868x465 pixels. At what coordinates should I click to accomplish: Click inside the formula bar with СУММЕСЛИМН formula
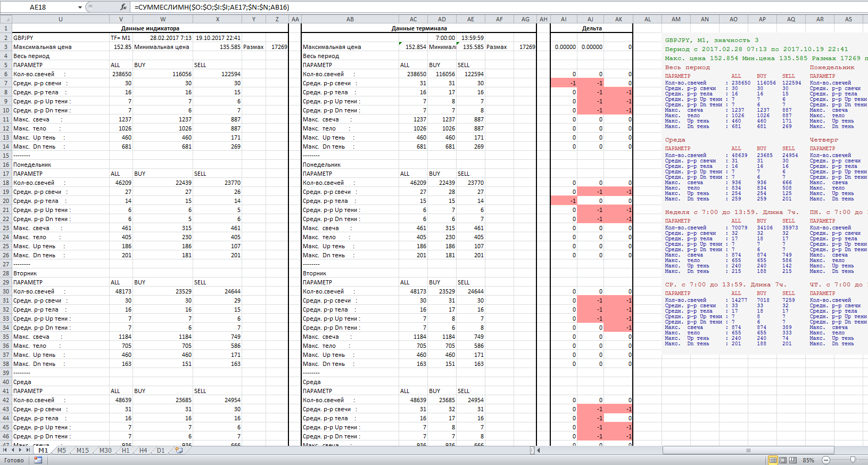pos(499,7)
